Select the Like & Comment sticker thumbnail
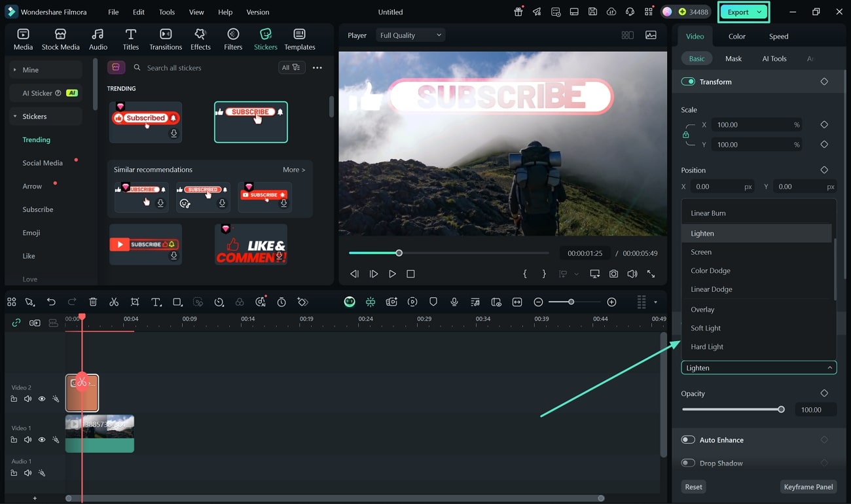This screenshot has height=504, width=851. (x=251, y=245)
